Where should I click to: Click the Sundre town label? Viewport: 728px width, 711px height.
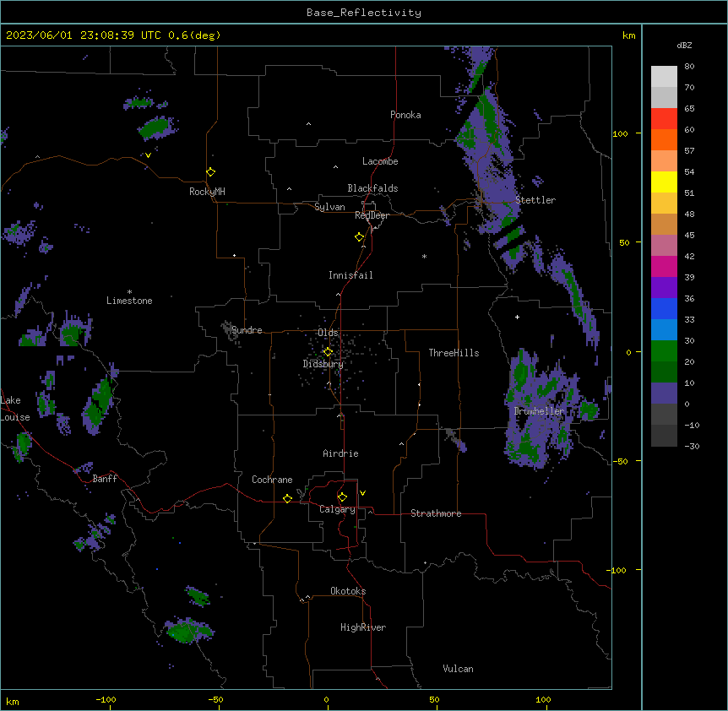click(x=247, y=330)
